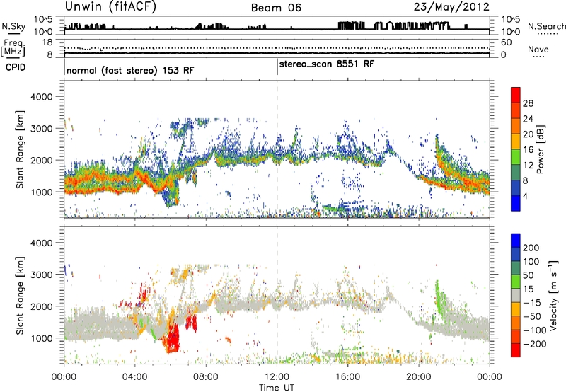Click the "4" label on power colorbar

click(x=525, y=197)
